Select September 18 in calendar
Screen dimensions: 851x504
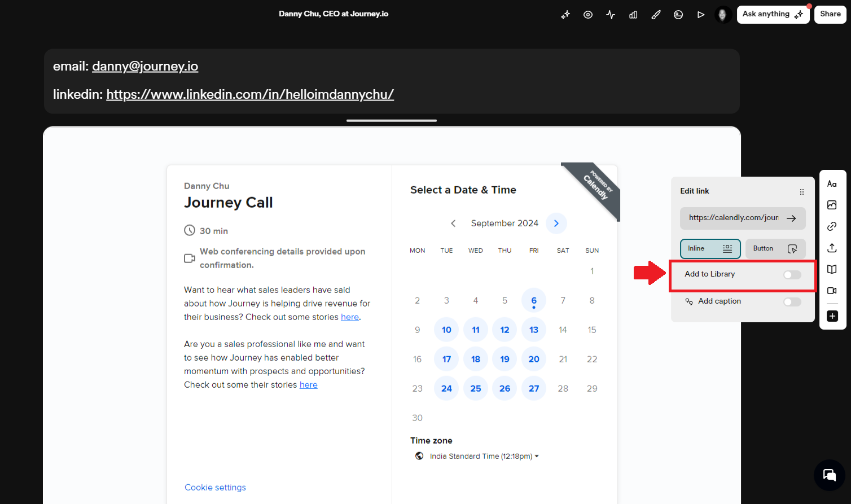[476, 360]
